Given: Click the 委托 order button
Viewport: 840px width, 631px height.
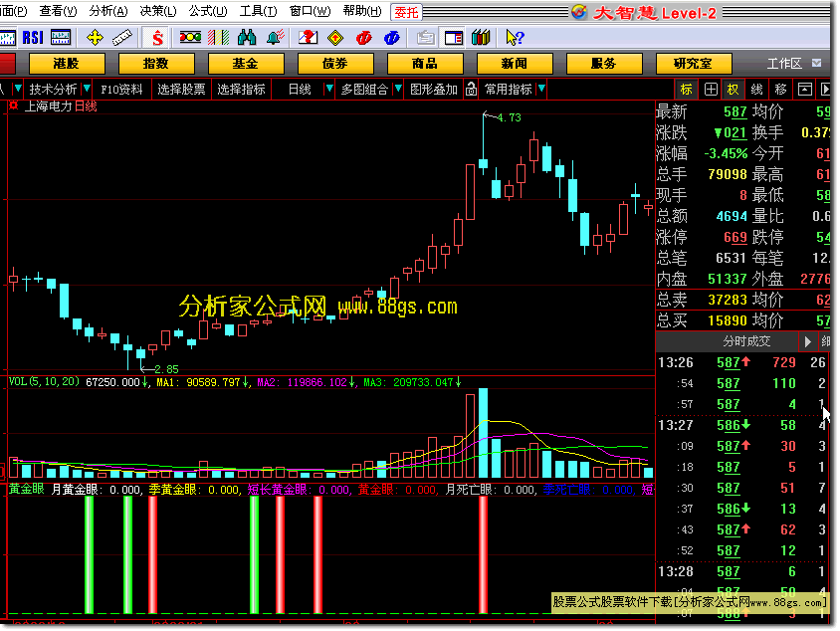Looking at the screenshot, I should pos(406,12).
